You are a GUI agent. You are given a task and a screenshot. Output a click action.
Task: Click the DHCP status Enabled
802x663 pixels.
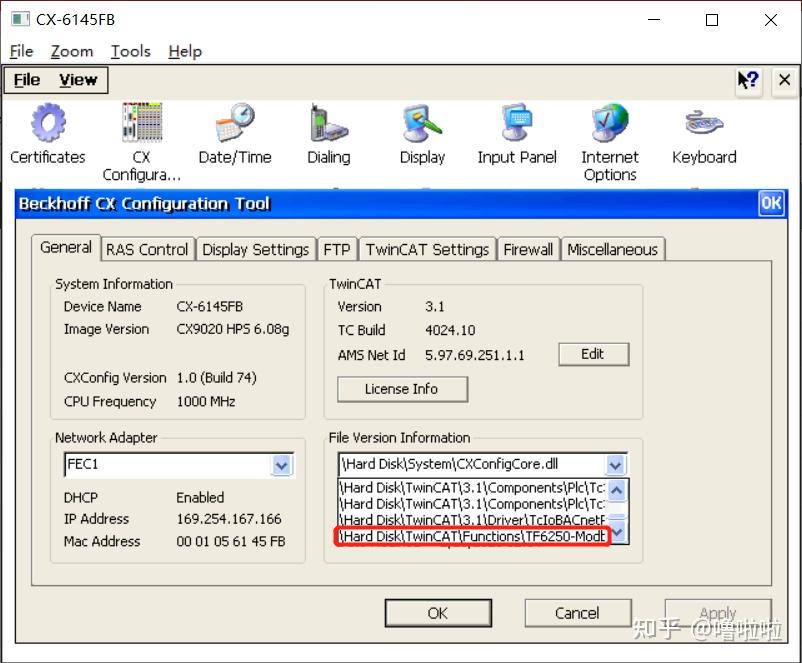coord(200,497)
